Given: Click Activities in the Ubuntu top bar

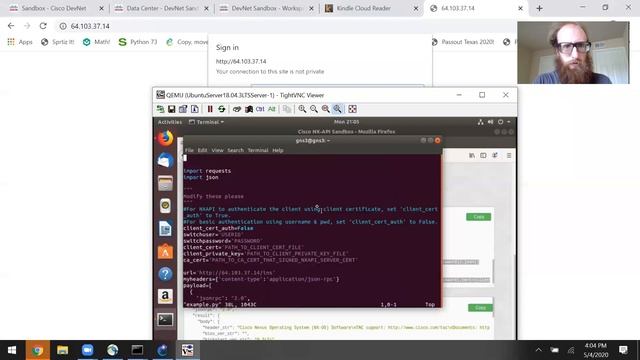Looking at the screenshot, I should (170, 122).
